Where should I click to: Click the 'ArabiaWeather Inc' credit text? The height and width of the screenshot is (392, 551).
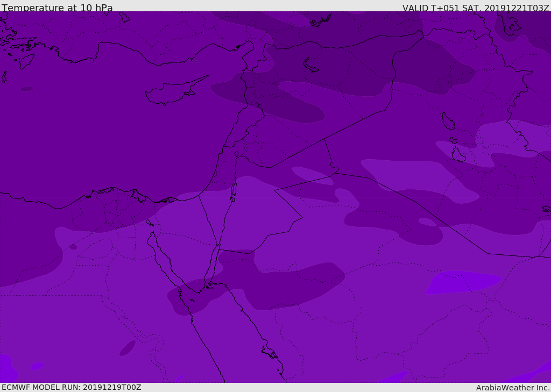tap(513, 388)
